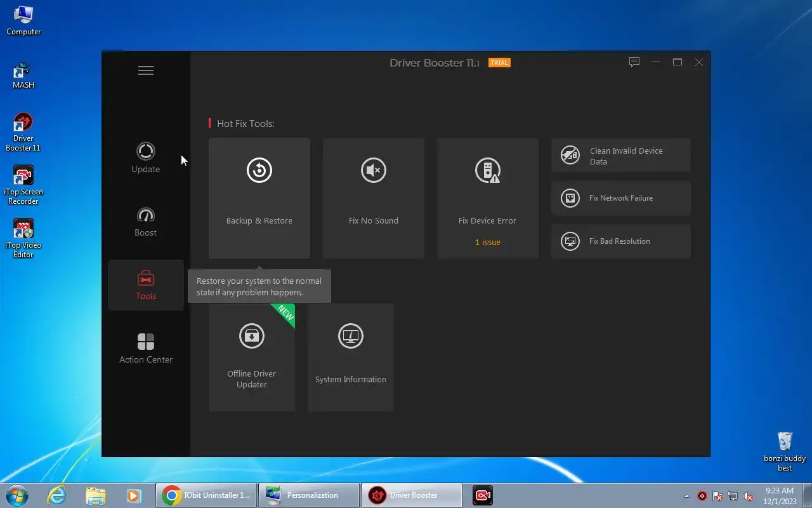
Task: Open File Explorer from the taskbar
Action: [95, 495]
